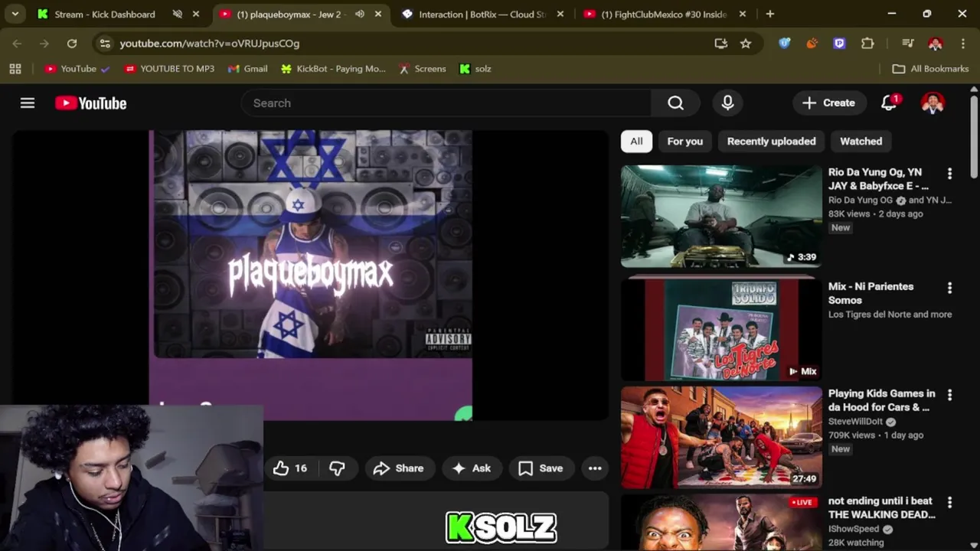Open YOUTUBE TO MP3 bookmark
This screenshot has width=980, height=551.
click(x=169, y=69)
